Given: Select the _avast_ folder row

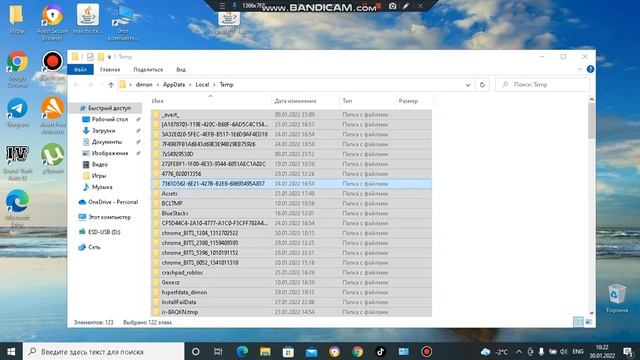Looking at the screenshot, I should coord(291,115).
